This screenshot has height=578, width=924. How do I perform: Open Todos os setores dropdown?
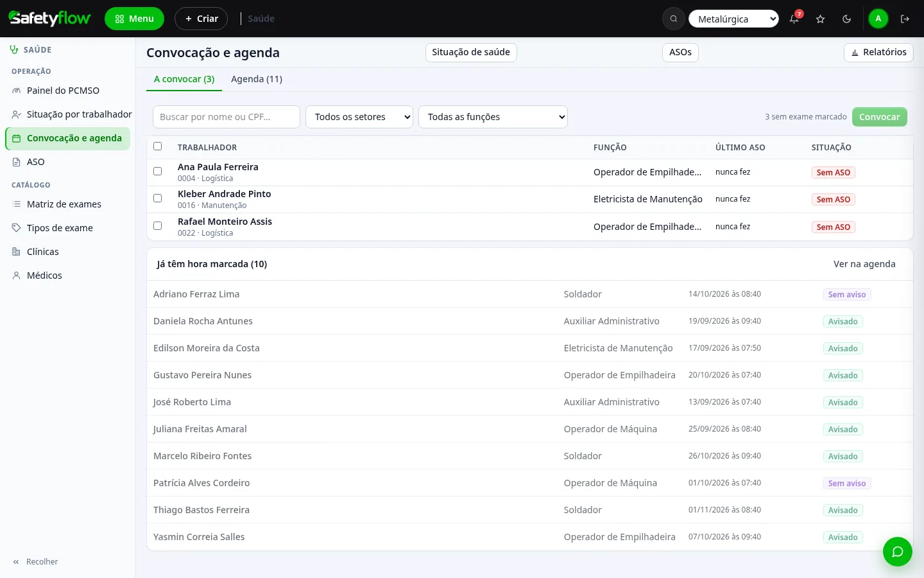click(359, 117)
